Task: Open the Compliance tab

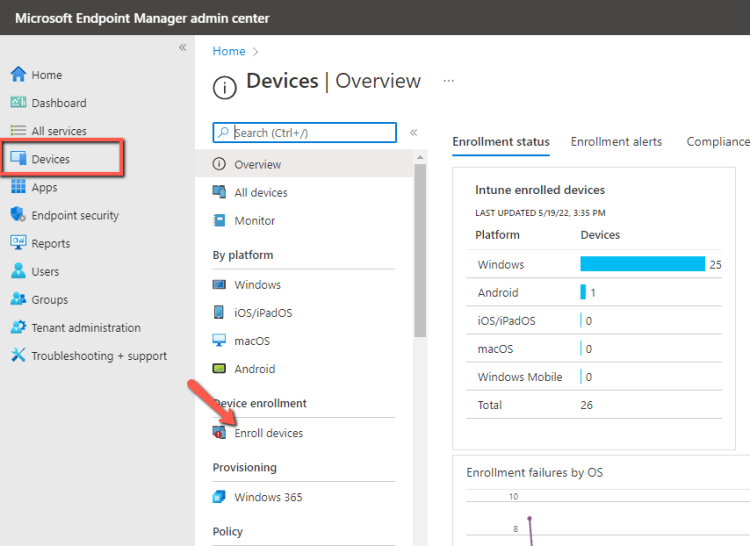Action: (718, 142)
